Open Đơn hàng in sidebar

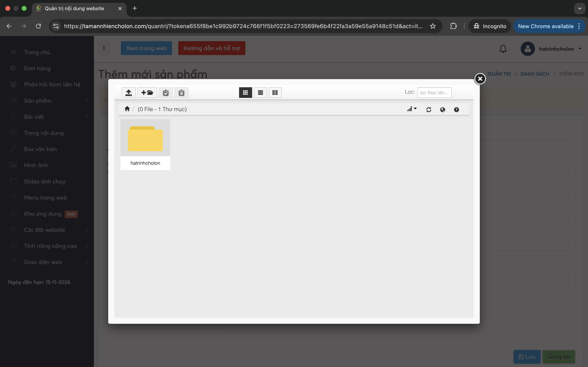click(x=37, y=69)
